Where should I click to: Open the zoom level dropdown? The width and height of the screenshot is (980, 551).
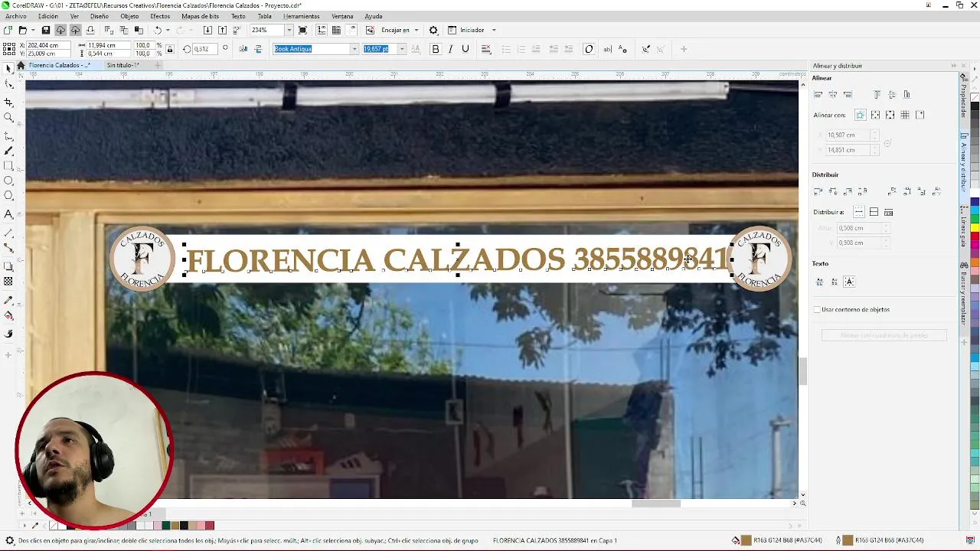[289, 30]
